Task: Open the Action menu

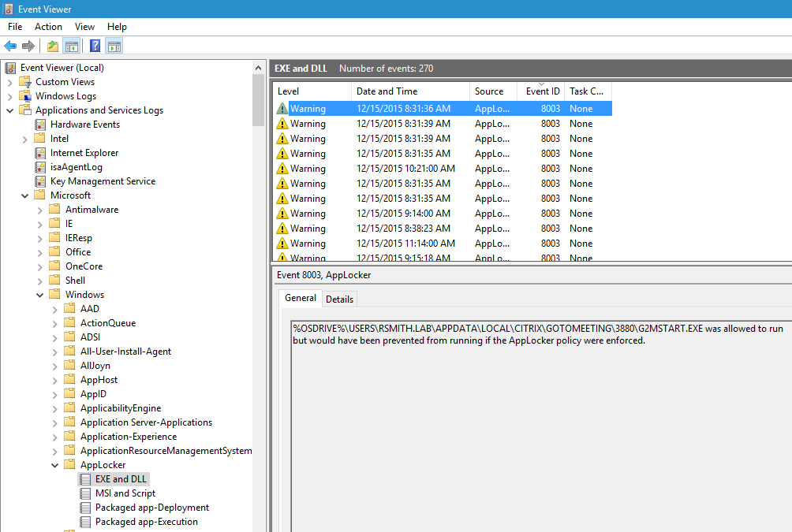Action: point(48,27)
